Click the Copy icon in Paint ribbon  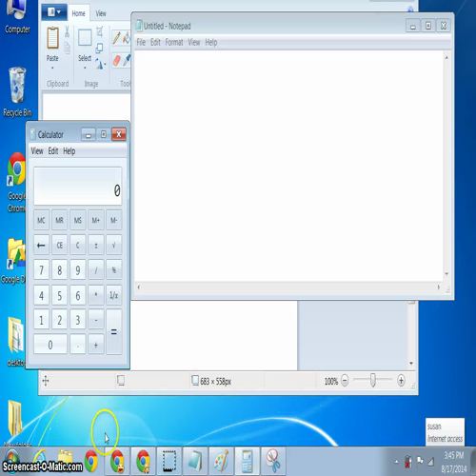click(x=67, y=48)
